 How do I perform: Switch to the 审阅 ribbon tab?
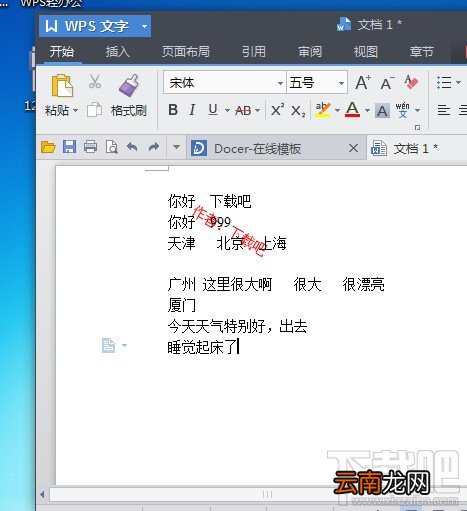[310, 52]
